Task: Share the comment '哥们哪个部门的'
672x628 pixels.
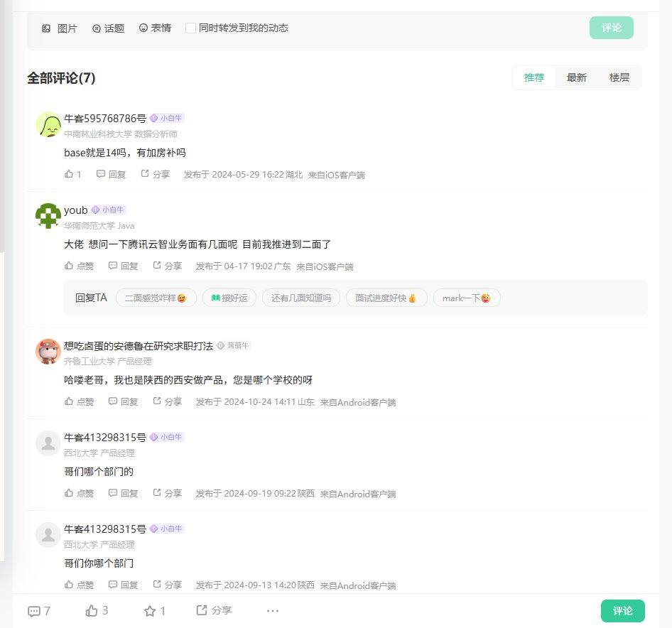Action: click(168, 494)
